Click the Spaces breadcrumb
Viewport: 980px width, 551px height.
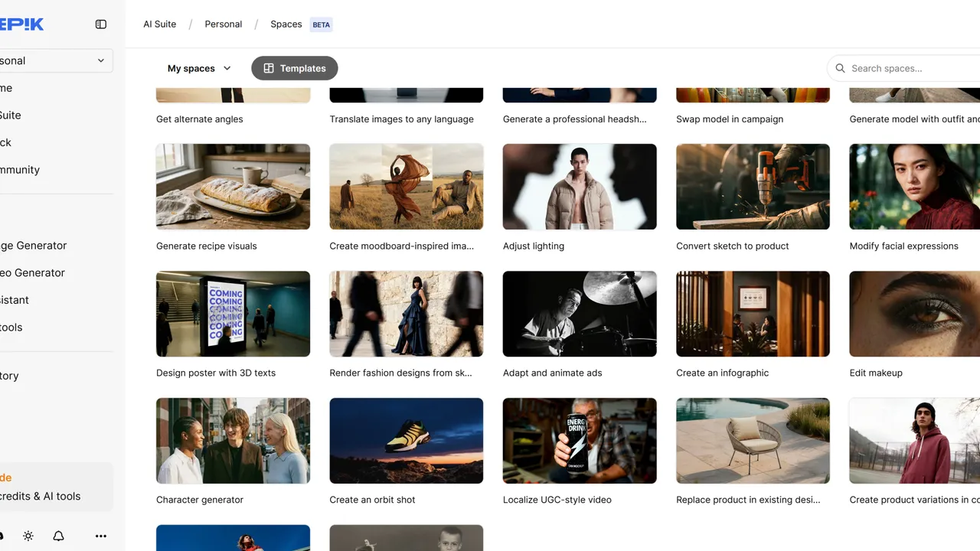(286, 24)
